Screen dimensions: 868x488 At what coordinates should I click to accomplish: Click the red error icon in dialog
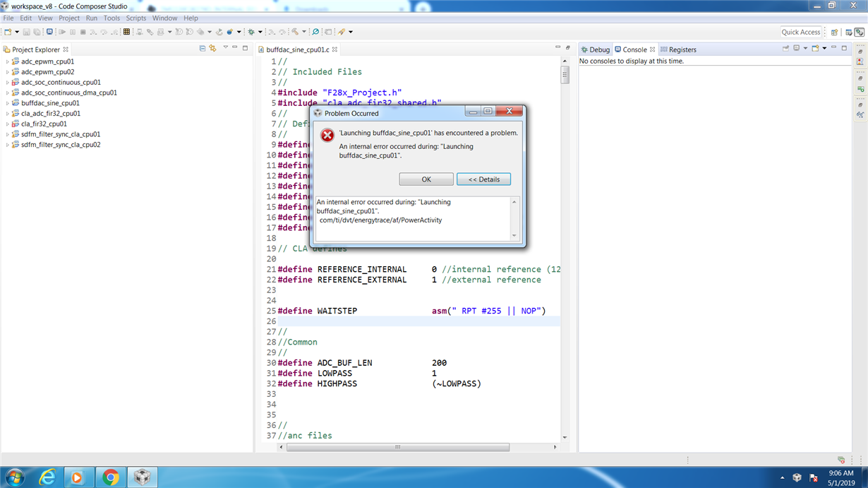coord(327,135)
